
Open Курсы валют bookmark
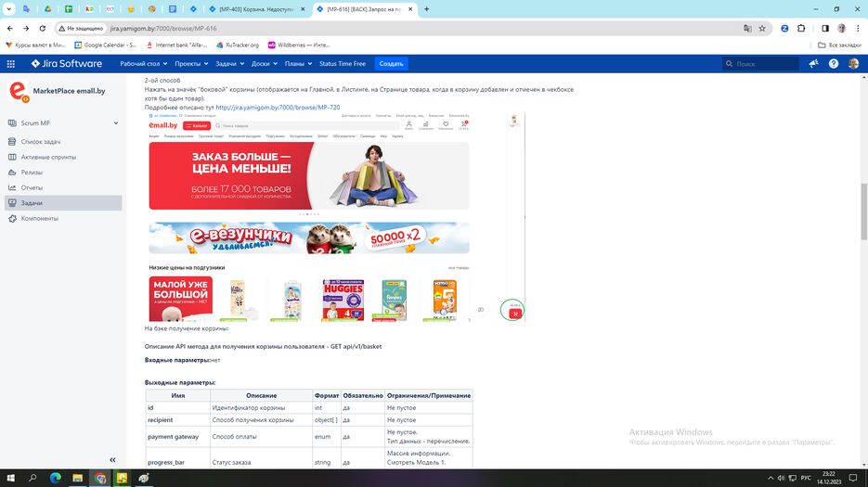(x=35, y=45)
